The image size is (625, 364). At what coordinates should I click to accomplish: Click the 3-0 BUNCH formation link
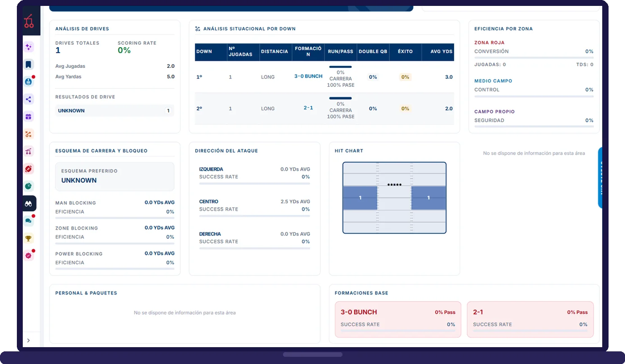tap(308, 76)
